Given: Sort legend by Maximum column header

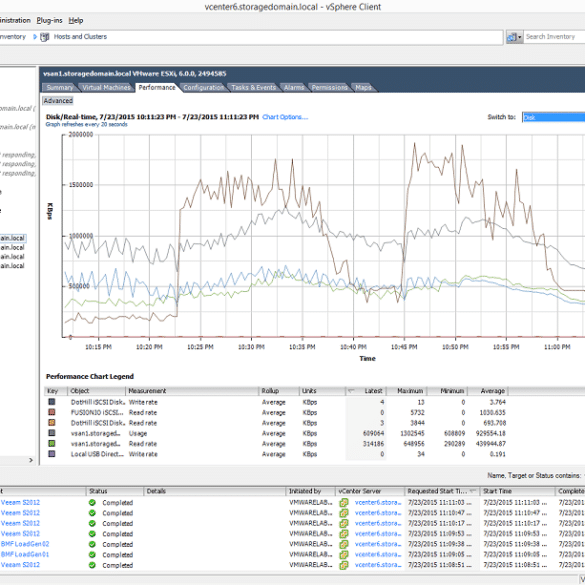Looking at the screenshot, I should click(x=406, y=391).
